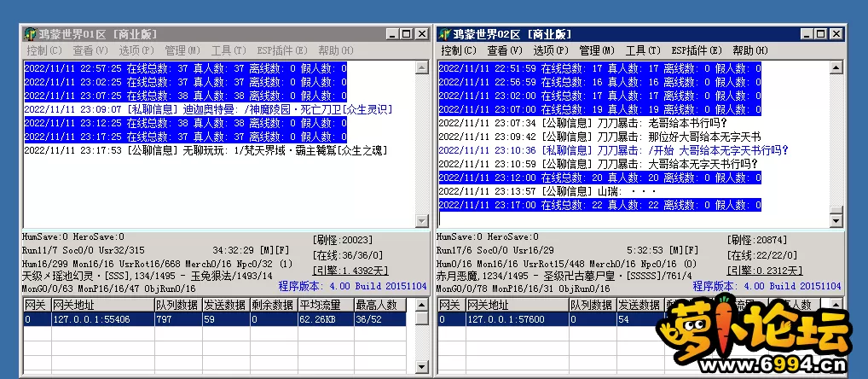Maximize the 鸿蒙世界02区 window
Viewport: 868px width, 379px height.
point(820,34)
